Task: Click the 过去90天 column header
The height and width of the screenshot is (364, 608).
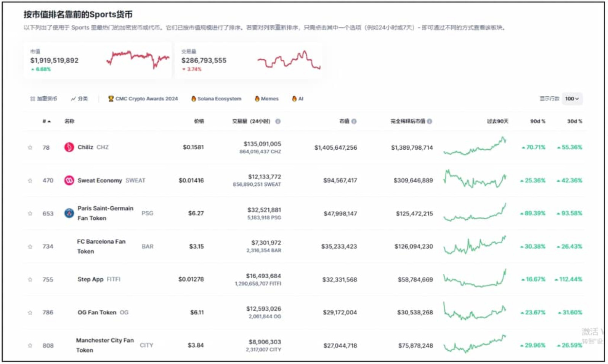Action: coord(497,121)
